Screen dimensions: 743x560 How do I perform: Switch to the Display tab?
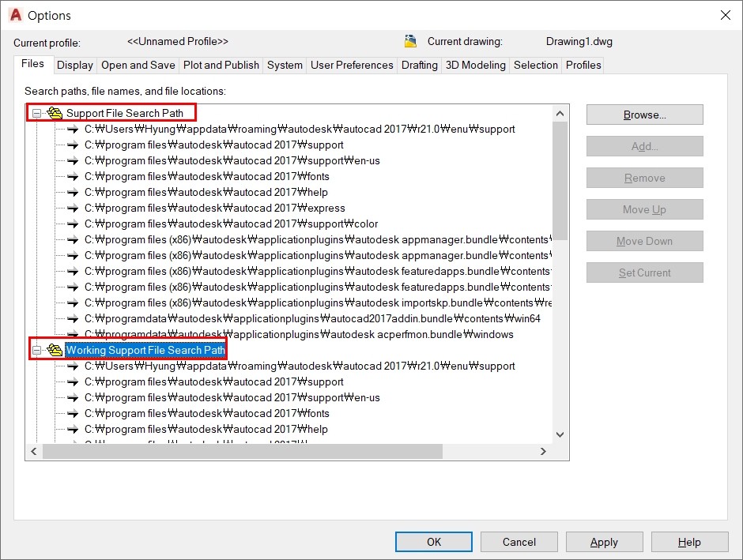click(75, 65)
